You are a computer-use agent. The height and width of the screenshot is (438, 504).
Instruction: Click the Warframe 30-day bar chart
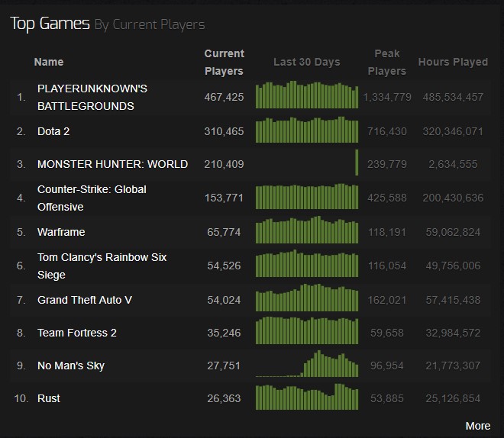(307, 230)
